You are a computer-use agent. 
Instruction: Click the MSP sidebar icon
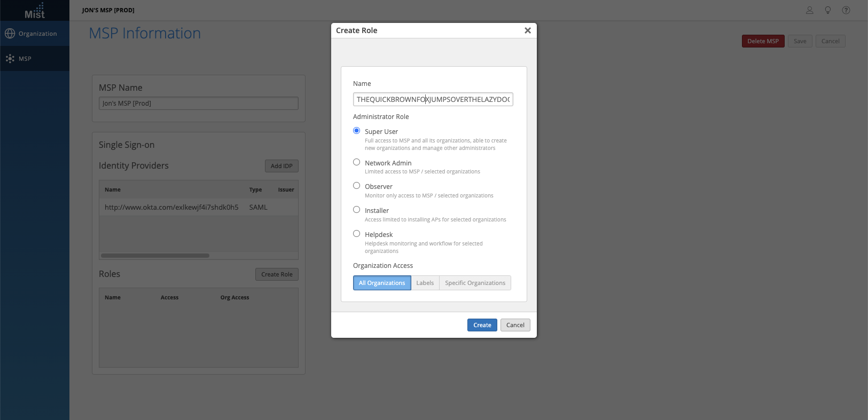10,59
